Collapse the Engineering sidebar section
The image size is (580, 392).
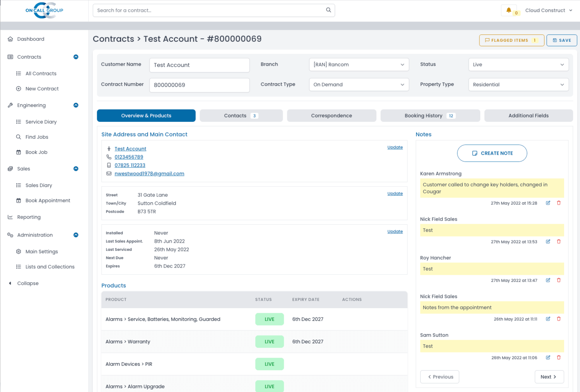(x=76, y=105)
